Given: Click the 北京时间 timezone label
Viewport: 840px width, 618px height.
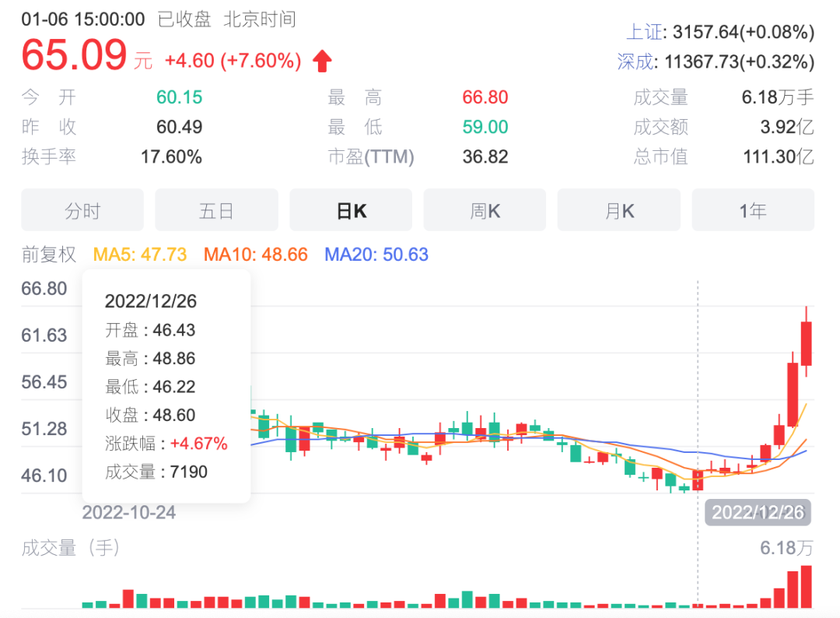Looking at the screenshot, I should point(260,19).
